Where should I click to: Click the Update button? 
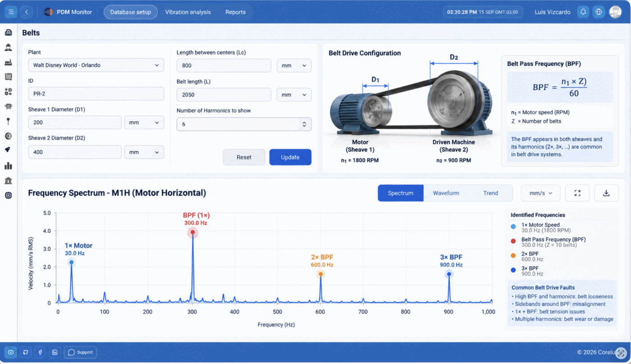click(x=290, y=157)
